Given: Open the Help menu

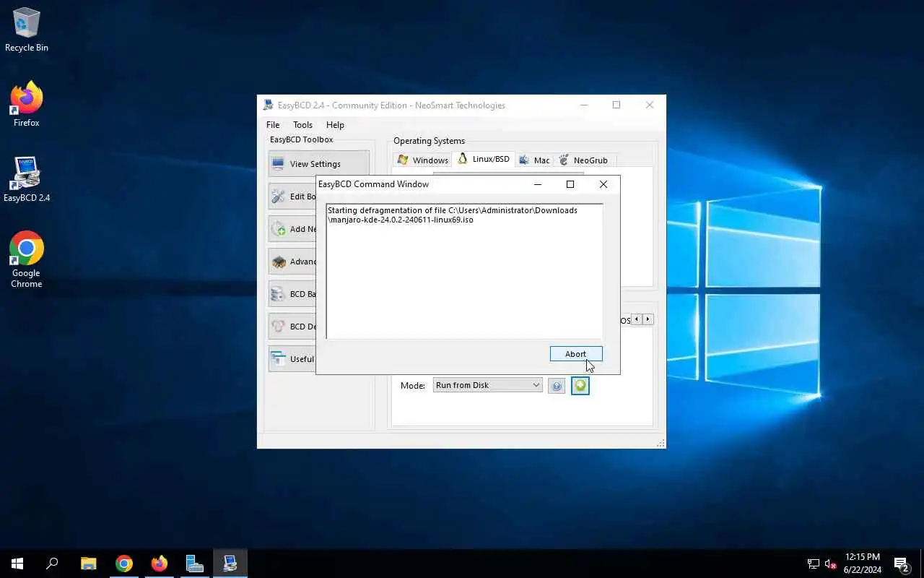Looking at the screenshot, I should click(335, 125).
